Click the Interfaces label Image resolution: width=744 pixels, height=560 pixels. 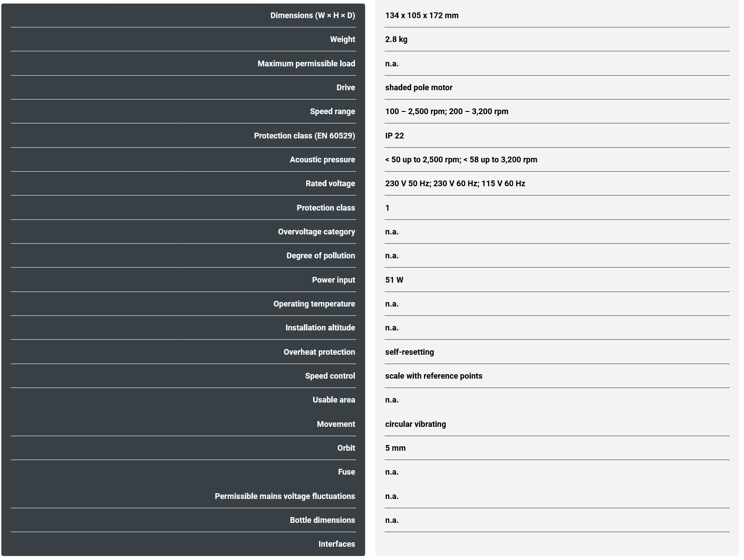[336, 544]
